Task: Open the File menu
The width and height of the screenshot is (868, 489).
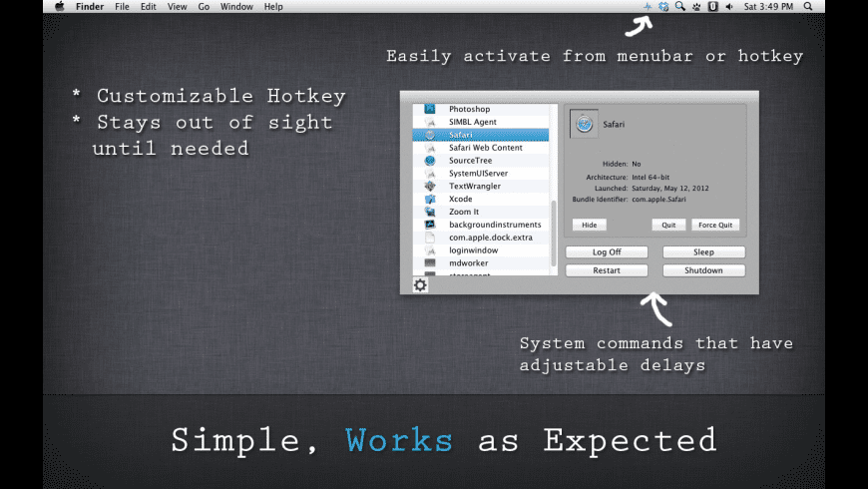Action: pyautogui.click(x=122, y=7)
